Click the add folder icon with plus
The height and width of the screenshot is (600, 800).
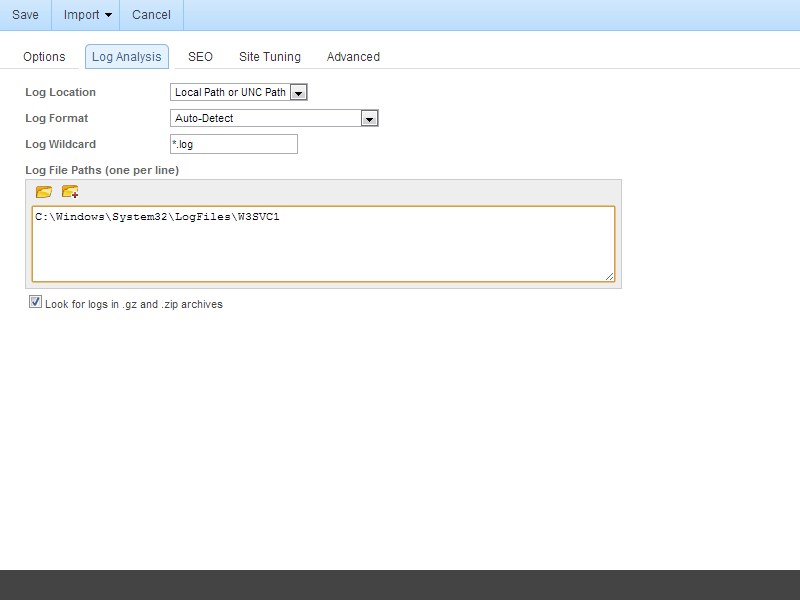(69, 192)
